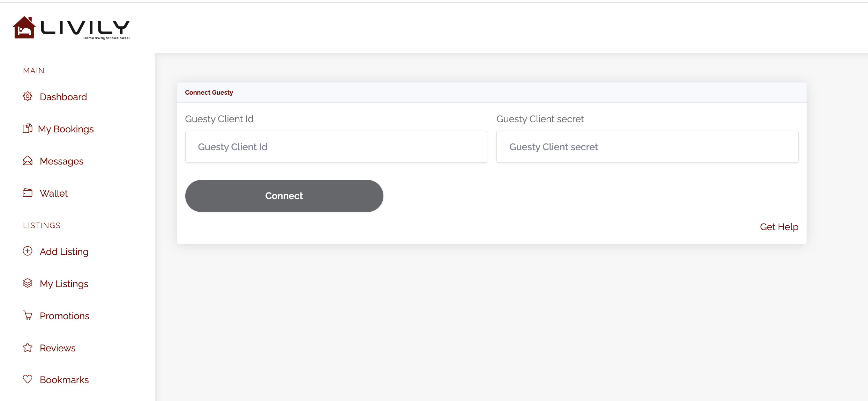Click the My Listings layers icon
The width and height of the screenshot is (868, 401).
click(x=28, y=283)
